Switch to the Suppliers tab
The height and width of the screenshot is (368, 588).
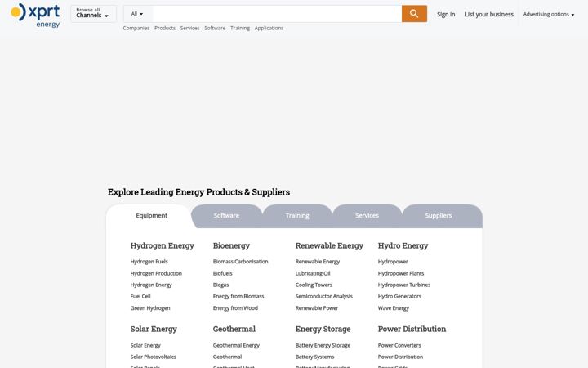click(439, 216)
